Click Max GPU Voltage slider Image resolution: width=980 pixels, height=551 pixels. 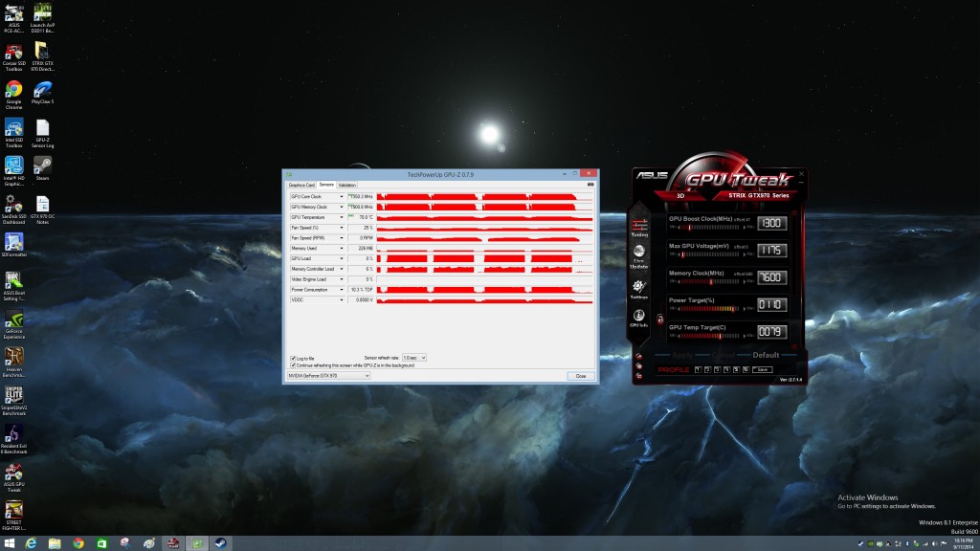pyautogui.click(x=712, y=254)
